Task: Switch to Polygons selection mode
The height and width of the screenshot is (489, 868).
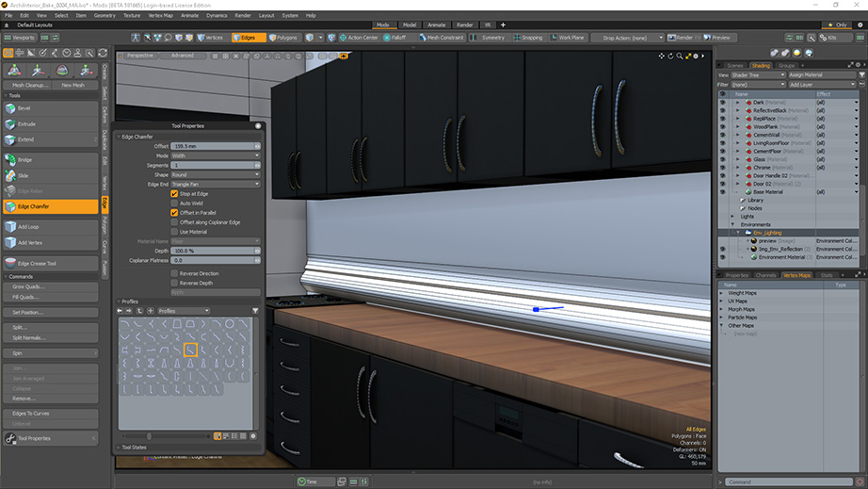Action: coord(284,38)
